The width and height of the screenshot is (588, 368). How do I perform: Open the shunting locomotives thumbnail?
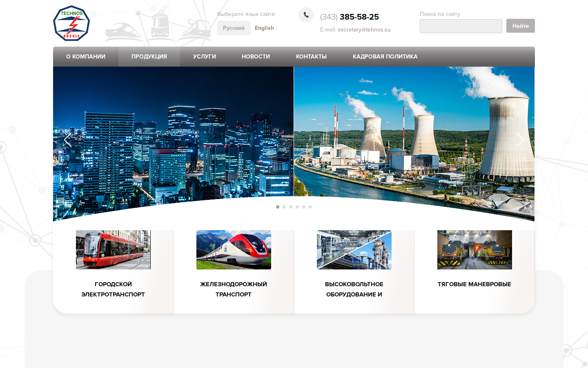(x=474, y=250)
